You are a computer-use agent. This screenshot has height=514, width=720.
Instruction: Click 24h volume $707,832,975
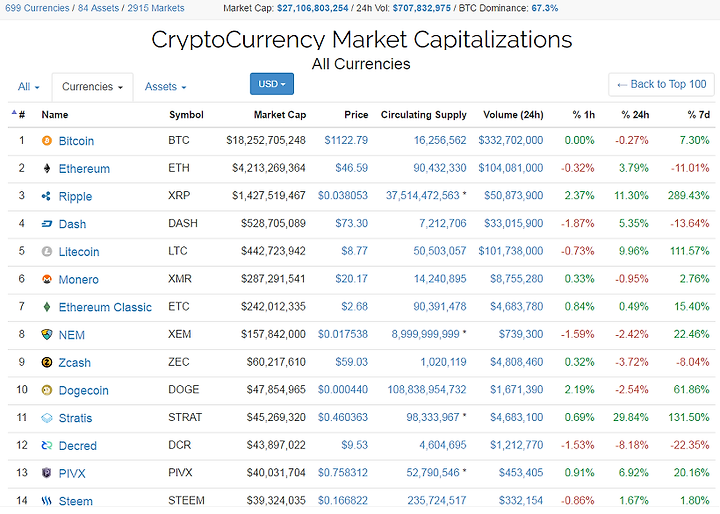pyautogui.click(x=422, y=8)
